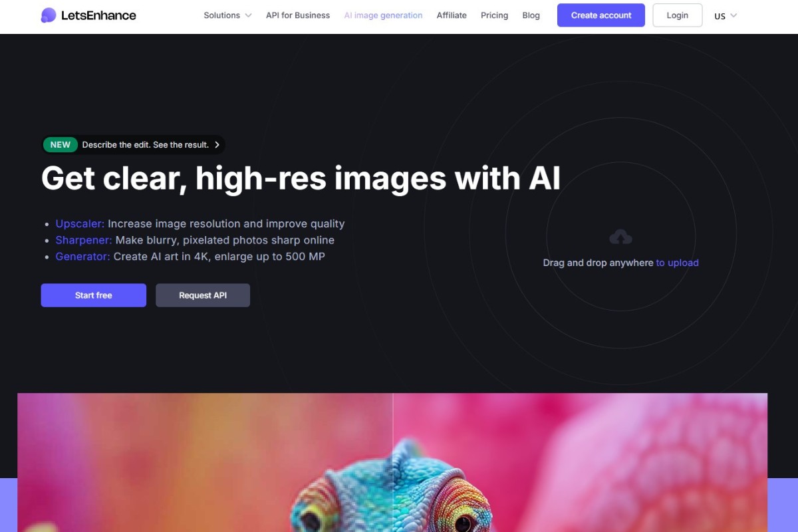Open the Affiliate menu item
The height and width of the screenshot is (532, 798).
pyautogui.click(x=452, y=15)
